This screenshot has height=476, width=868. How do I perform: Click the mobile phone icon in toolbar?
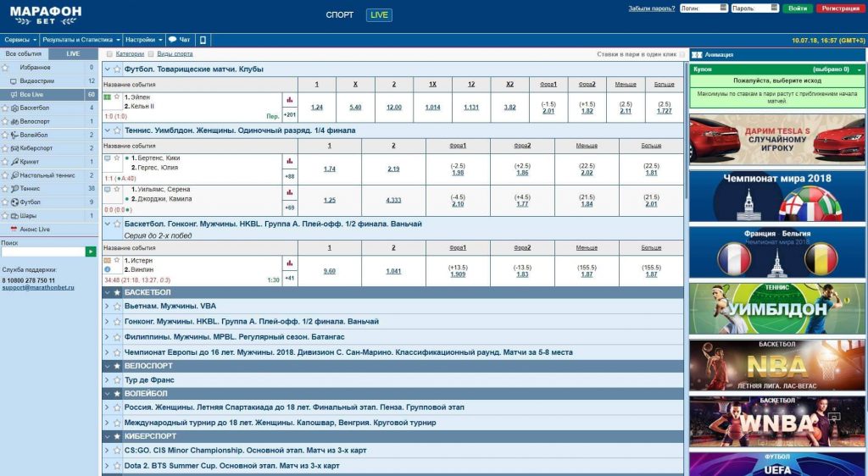coord(203,40)
